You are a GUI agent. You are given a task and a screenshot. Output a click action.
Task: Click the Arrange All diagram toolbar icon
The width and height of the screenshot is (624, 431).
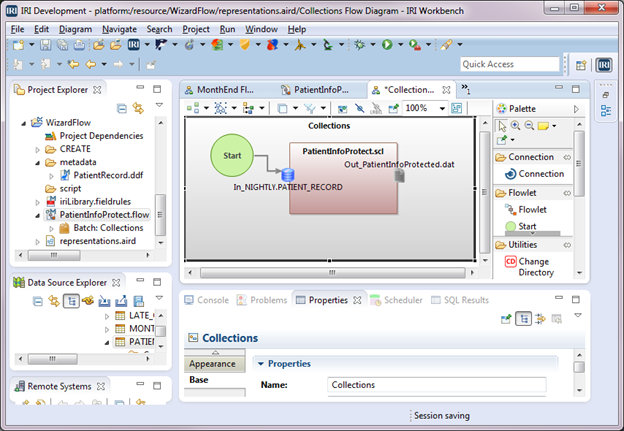pyautogui.click(x=193, y=108)
